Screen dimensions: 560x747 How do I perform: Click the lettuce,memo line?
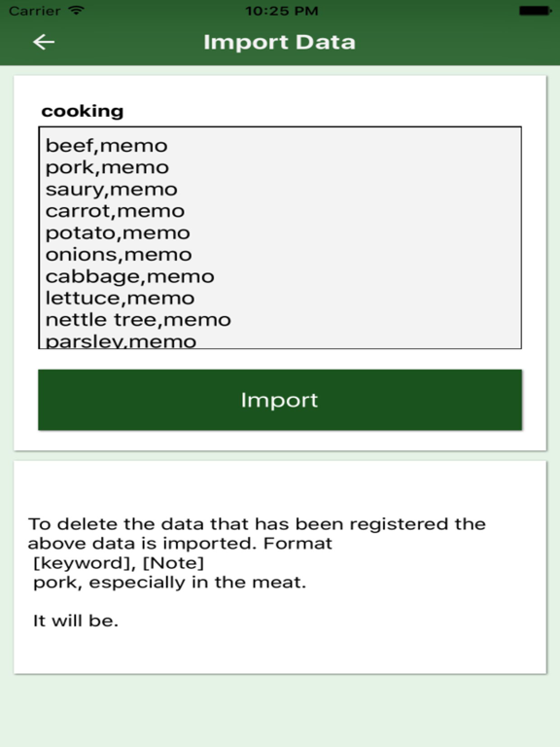(120, 299)
